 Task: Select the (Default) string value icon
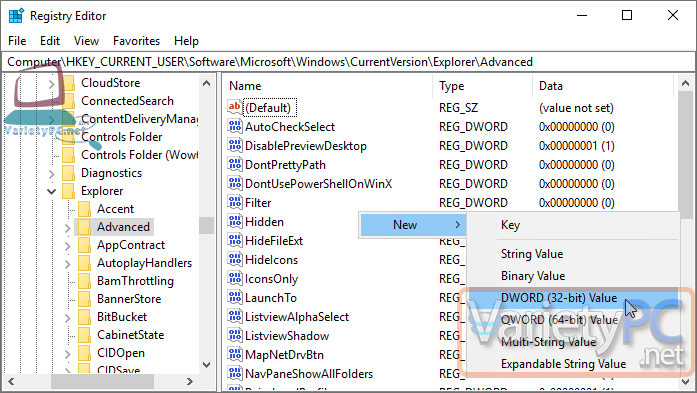(x=235, y=107)
